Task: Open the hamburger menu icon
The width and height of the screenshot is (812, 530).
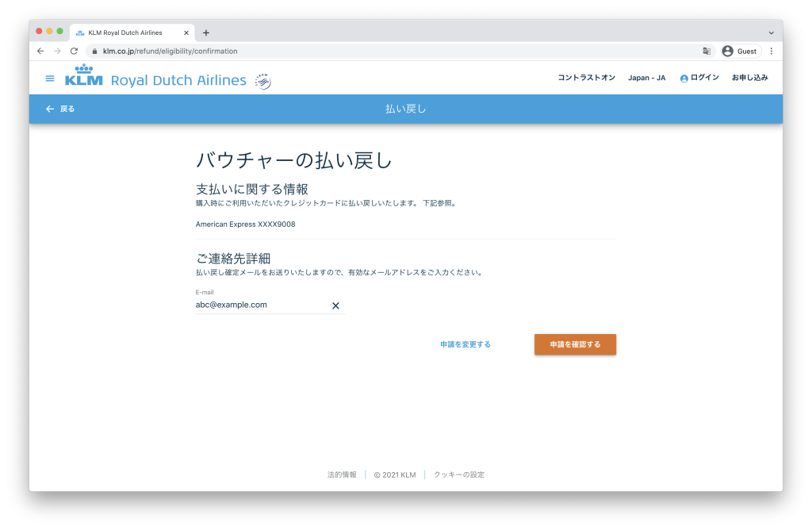Action: point(50,79)
